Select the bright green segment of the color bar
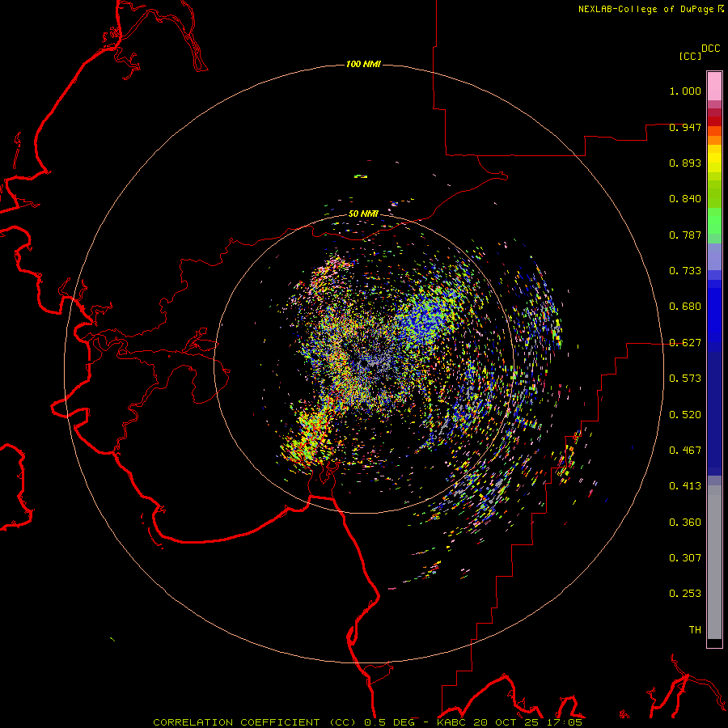This screenshot has width=728, height=728. pos(714,221)
